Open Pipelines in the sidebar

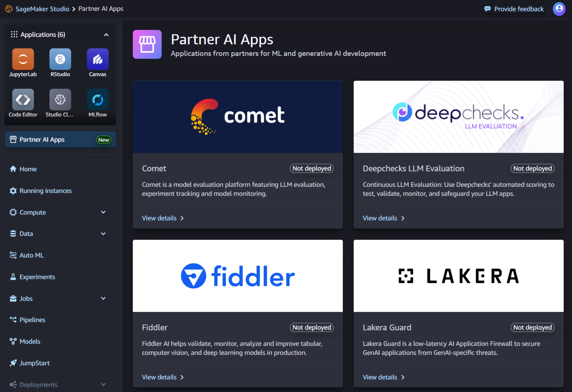pyautogui.click(x=32, y=320)
